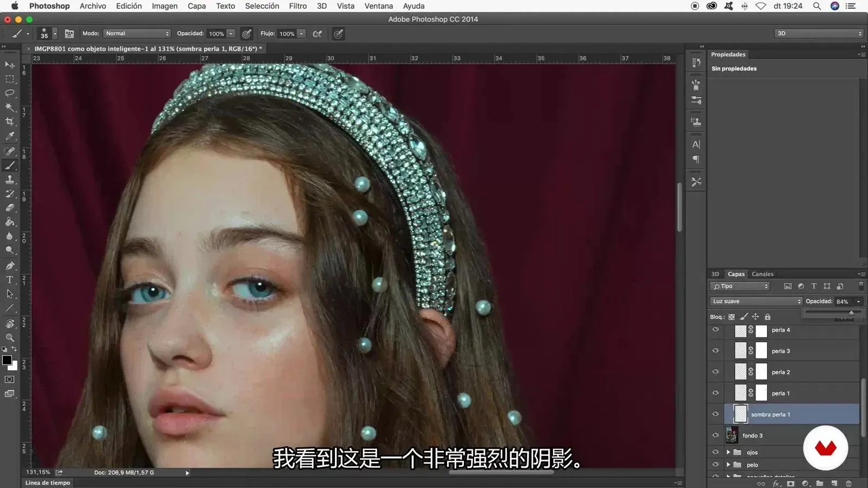868x488 pixels.
Task: Select the Eyedropper tool
Action: click(x=10, y=136)
